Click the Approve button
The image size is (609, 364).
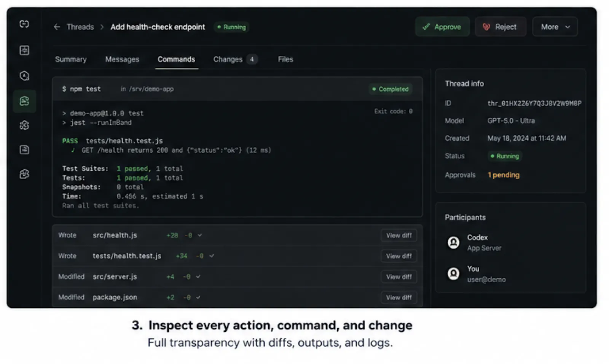point(442,27)
